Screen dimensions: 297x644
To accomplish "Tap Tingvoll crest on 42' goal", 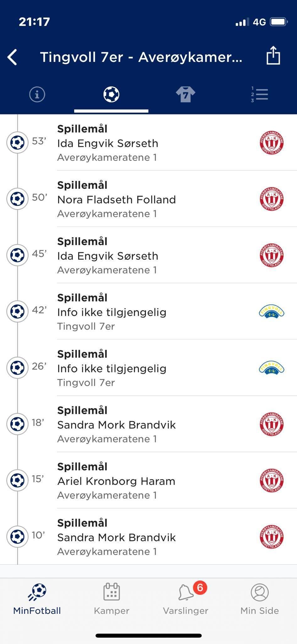I will (x=272, y=312).
